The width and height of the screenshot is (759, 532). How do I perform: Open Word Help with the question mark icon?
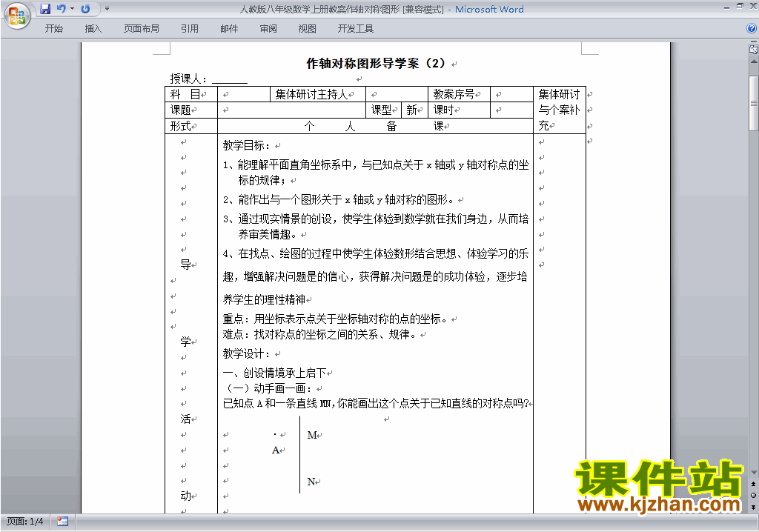(752, 28)
